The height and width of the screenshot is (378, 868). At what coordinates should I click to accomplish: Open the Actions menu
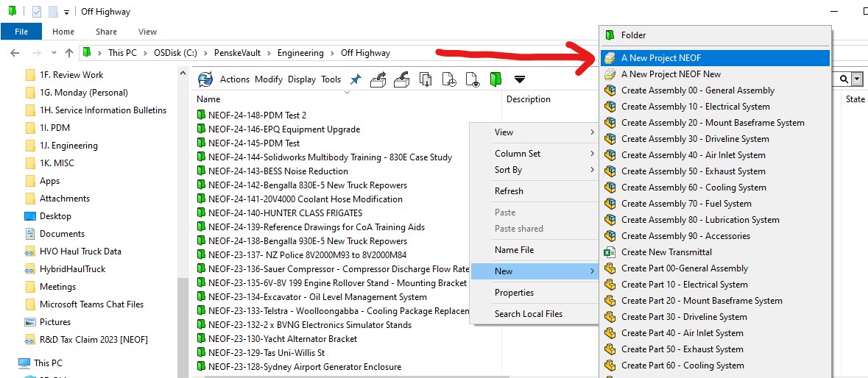[x=235, y=79]
